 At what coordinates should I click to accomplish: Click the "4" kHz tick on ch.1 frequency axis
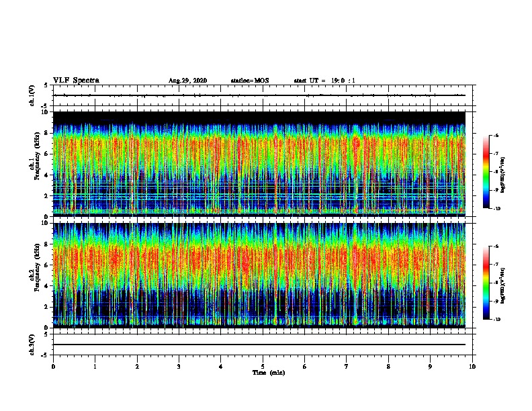pos(47,175)
